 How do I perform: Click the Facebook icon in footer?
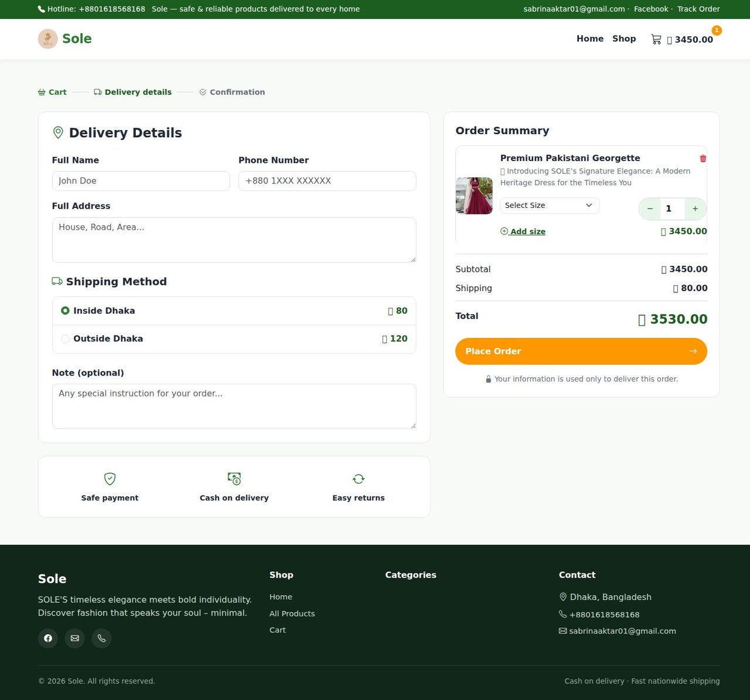tap(48, 638)
